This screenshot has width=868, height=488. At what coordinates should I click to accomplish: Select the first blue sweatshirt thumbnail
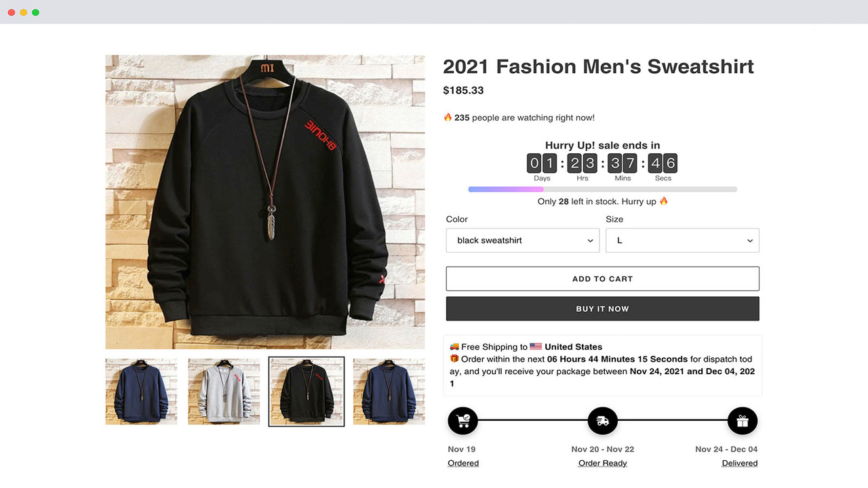tap(141, 391)
